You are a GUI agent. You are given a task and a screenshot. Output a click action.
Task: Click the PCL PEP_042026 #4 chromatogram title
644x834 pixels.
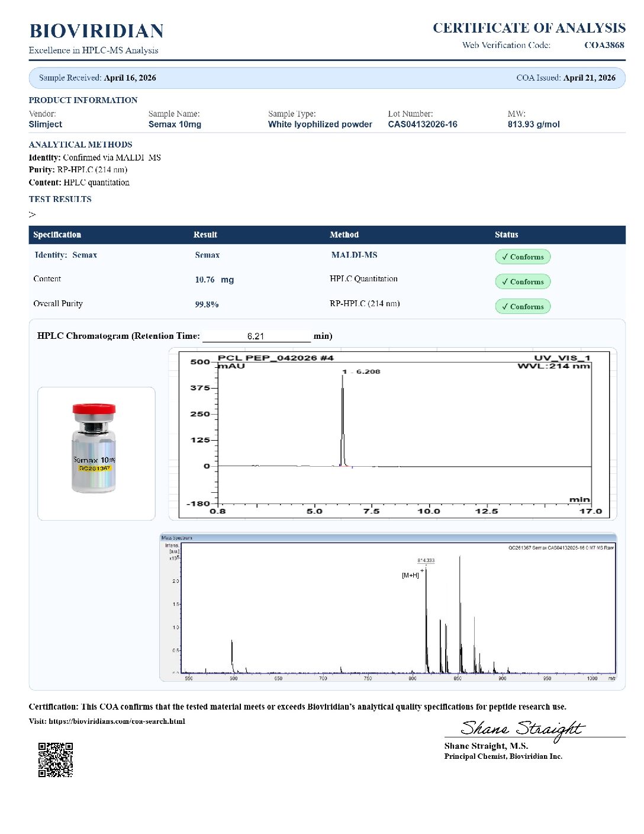coord(276,358)
